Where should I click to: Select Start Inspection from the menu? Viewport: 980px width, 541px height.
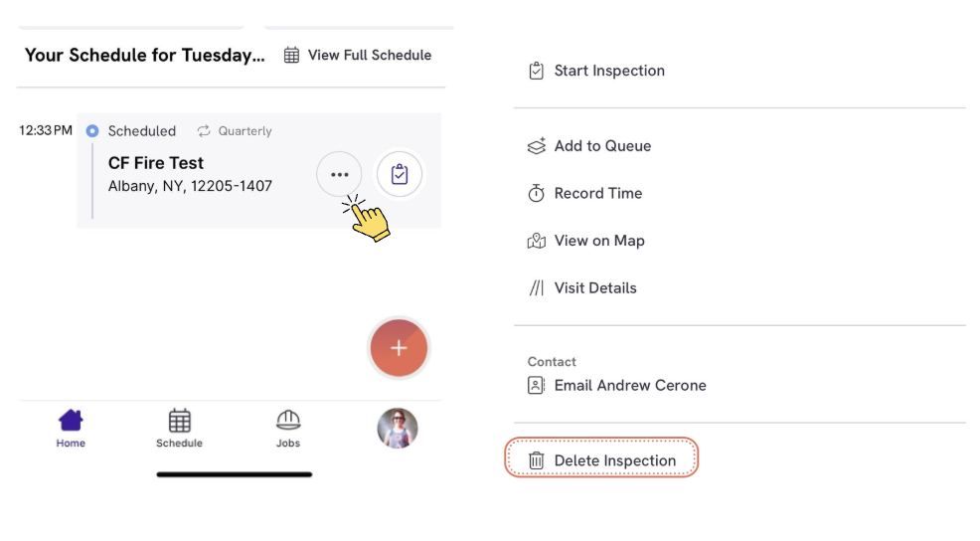click(x=596, y=71)
